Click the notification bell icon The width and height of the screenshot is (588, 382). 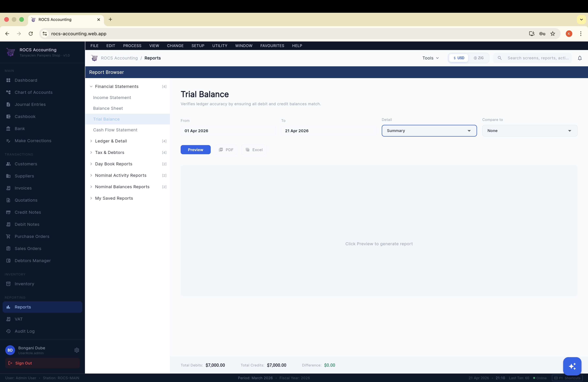580,58
